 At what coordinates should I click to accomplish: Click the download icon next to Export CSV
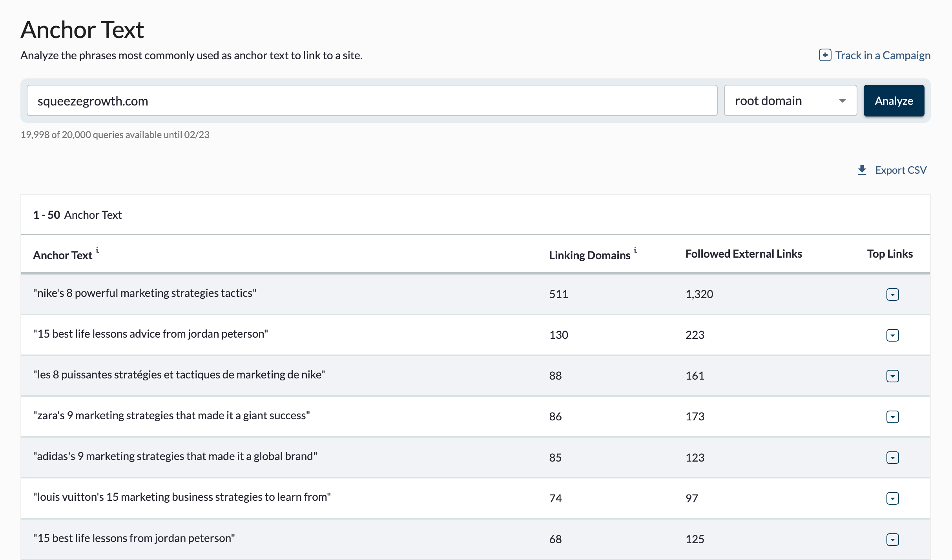click(862, 170)
